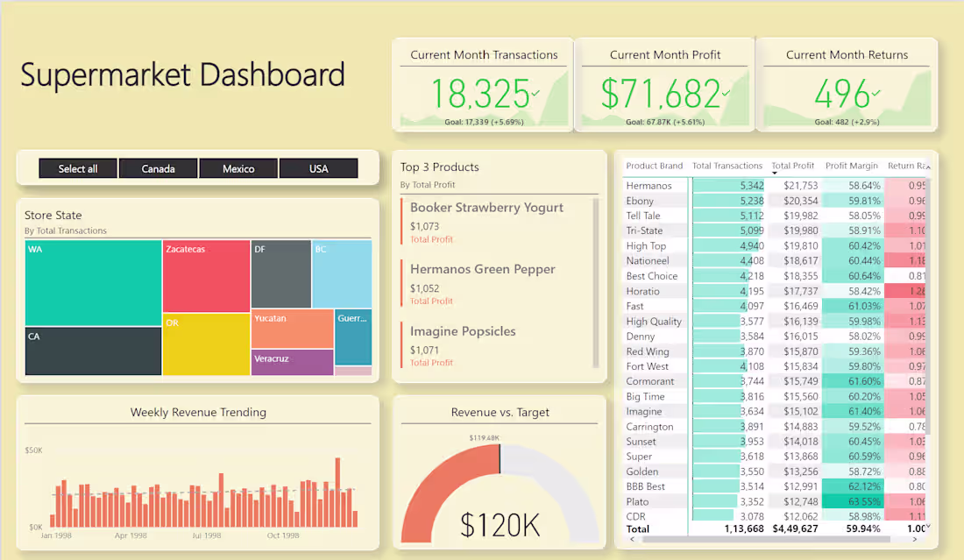The height and width of the screenshot is (560, 964).
Task: Select the USA filter button
Action: tap(318, 168)
